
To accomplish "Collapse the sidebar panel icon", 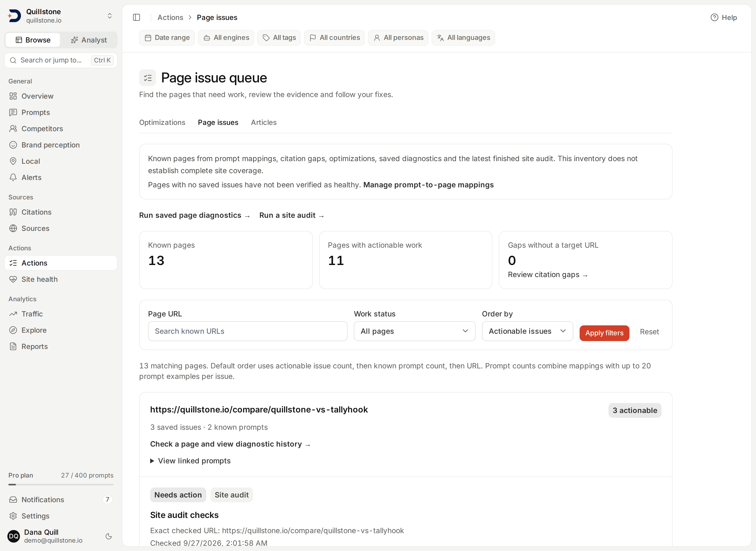I will coord(136,17).
